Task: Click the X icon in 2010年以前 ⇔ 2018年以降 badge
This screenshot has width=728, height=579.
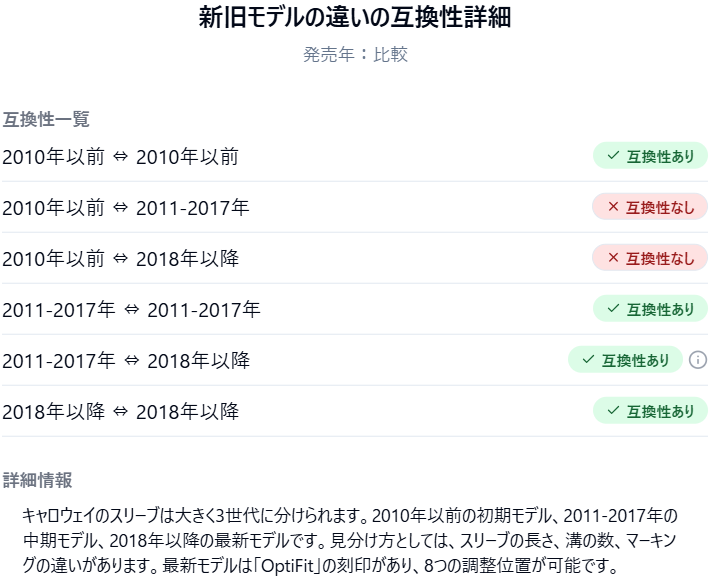Action: pos(612,258)
